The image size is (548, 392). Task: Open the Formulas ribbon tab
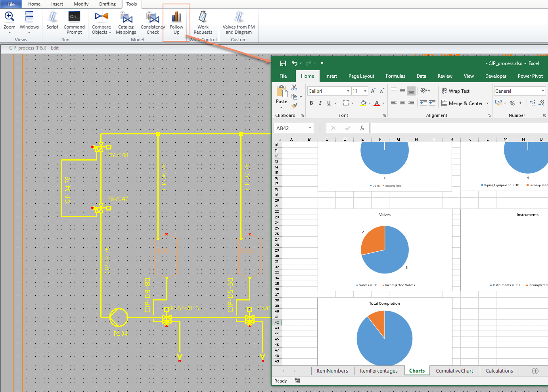pos(395,76)
